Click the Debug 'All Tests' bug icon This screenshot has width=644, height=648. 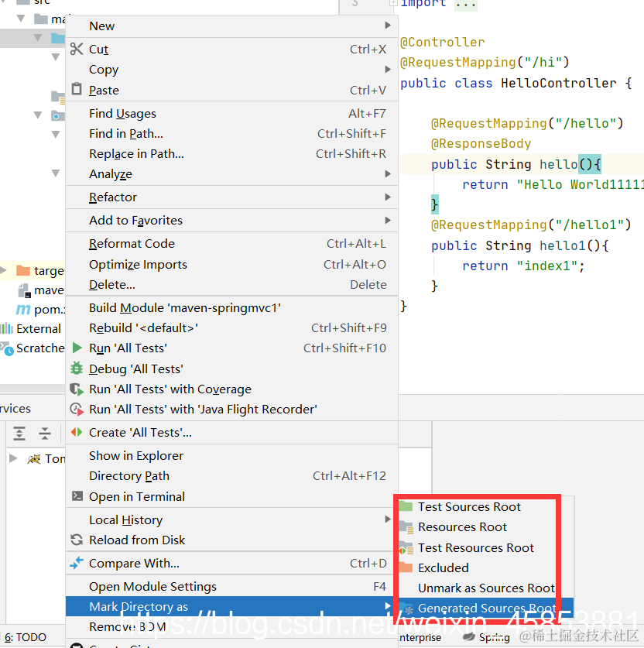77,368
